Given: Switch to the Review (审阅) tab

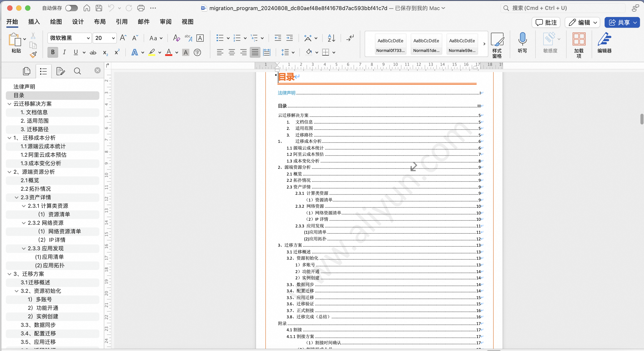Looking at the screenshot, I should [x=166, y=22].
